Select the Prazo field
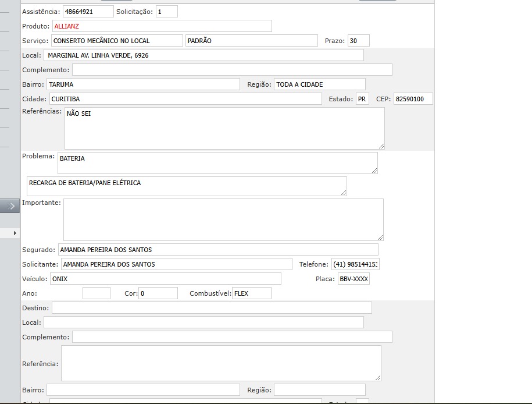Viewport: 532px width, 404px height. pyautogui.click(x=358, y=41)
